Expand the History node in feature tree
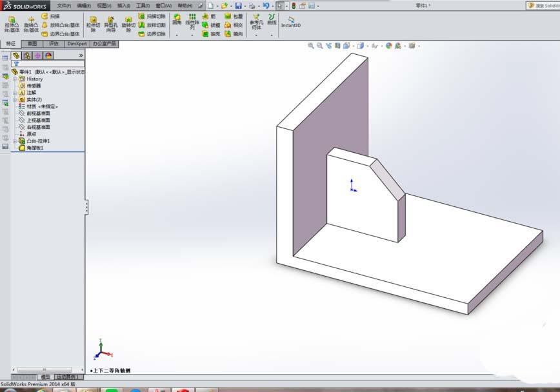Image resolution: width=560 pixels, height=392 pixels. [14, 78]
